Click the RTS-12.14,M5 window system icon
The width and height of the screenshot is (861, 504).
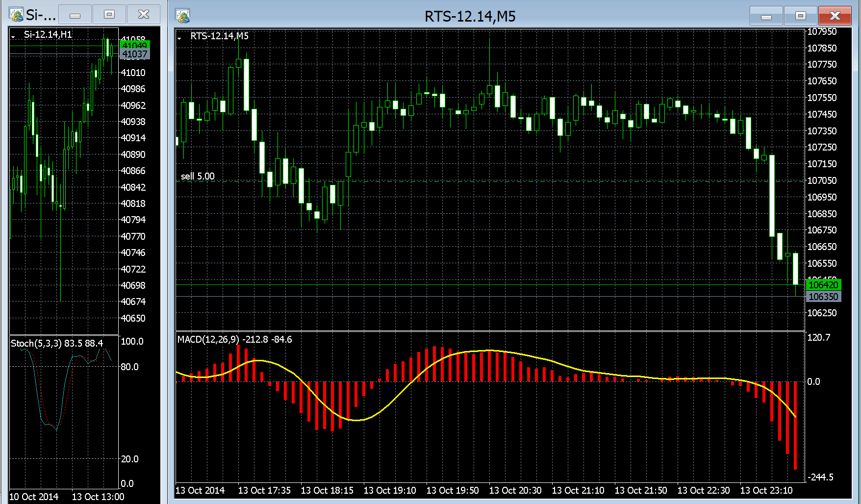[x=183, y=16]
